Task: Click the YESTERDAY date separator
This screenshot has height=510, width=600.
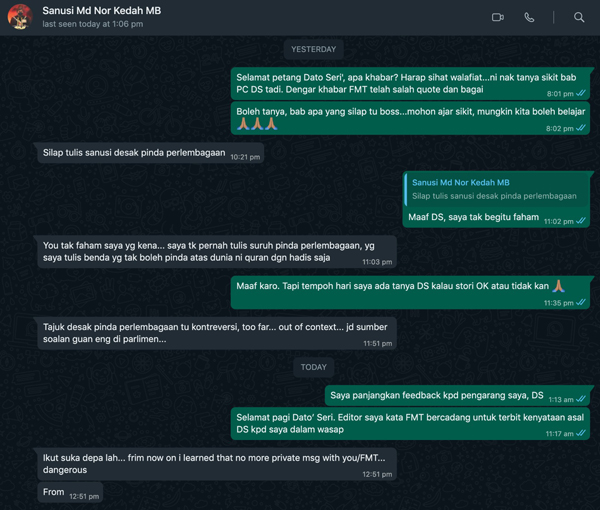Action: point(313,49)
